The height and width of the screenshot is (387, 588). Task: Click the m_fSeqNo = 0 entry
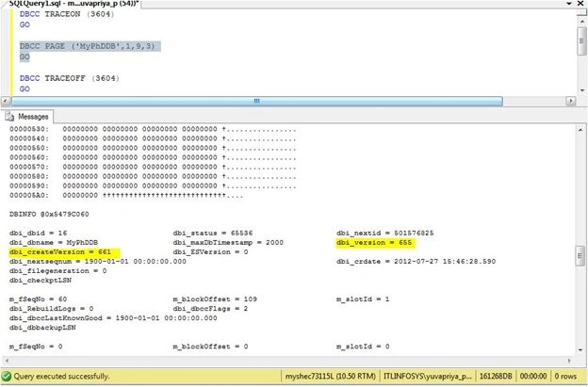coord(36,347)
